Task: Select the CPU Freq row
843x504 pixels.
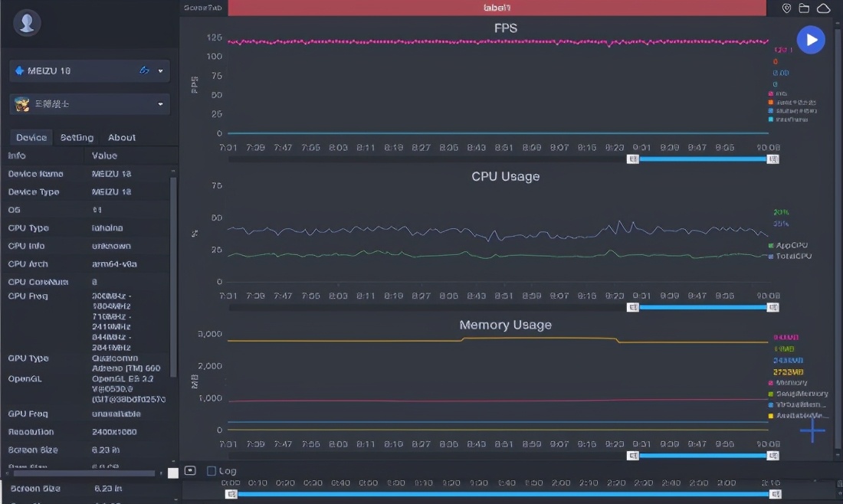Action: pyautogui.click(x=86, y=321)
